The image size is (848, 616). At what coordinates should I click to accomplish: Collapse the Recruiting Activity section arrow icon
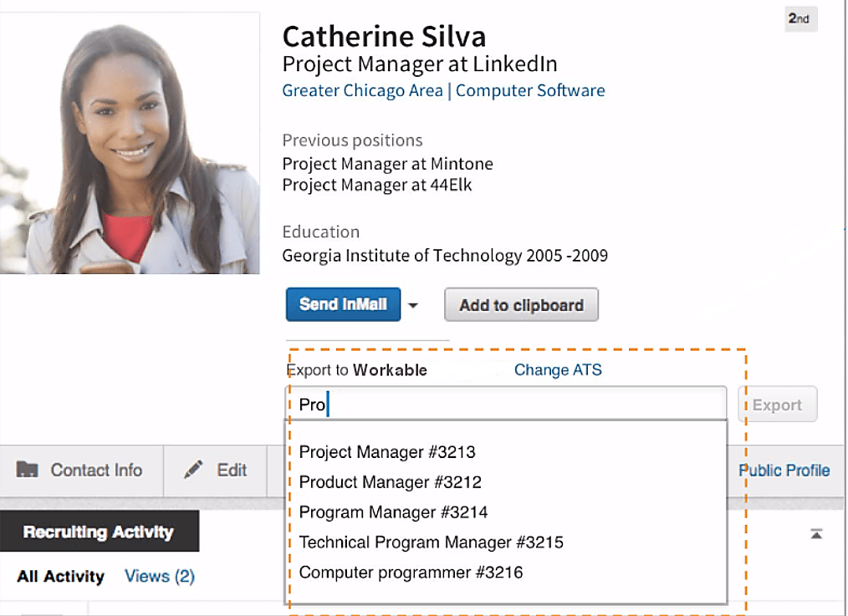pyautogui.click(x=816, y=534)
